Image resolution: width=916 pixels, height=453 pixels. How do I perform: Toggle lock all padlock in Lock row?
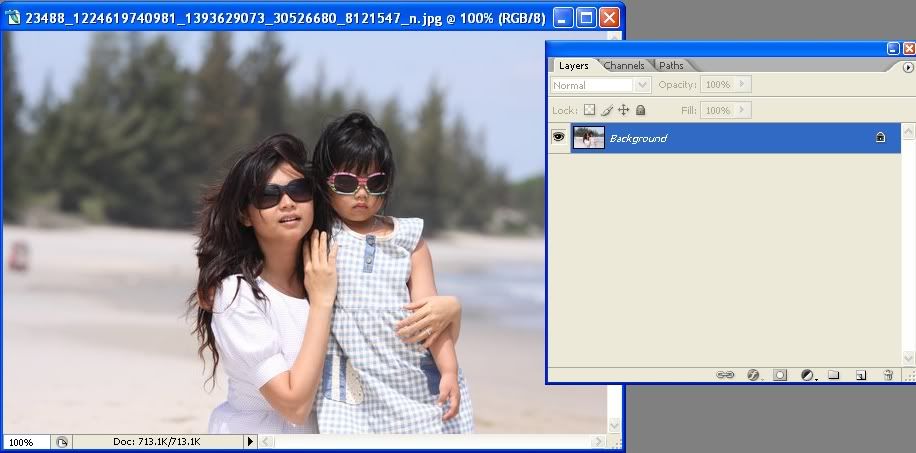tap(640, 110)
